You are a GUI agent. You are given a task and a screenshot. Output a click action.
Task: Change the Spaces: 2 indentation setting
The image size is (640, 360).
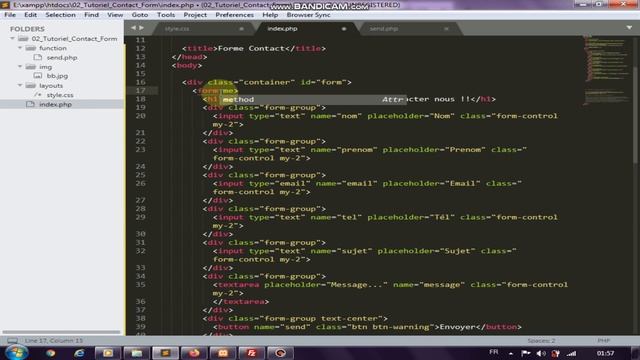pos(541,340)
